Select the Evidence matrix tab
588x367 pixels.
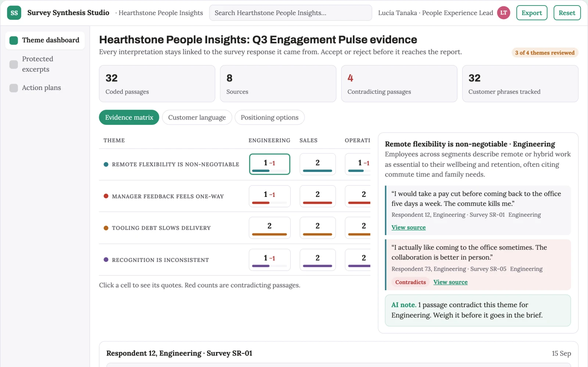click(x=129, y=118)
